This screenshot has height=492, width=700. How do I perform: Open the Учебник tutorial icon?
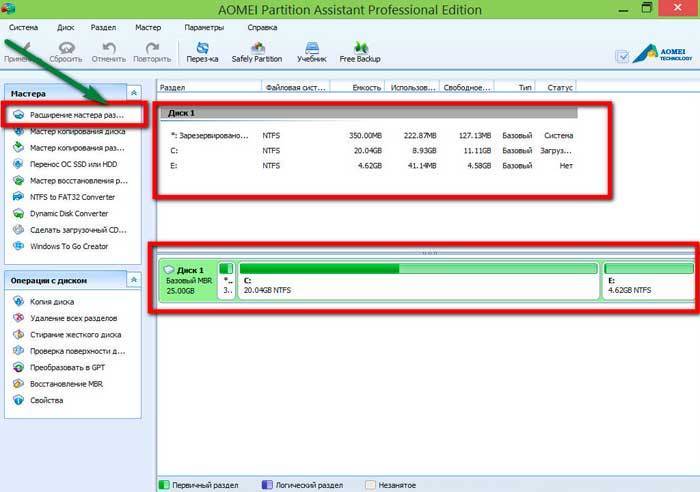(x=312, y=52)
